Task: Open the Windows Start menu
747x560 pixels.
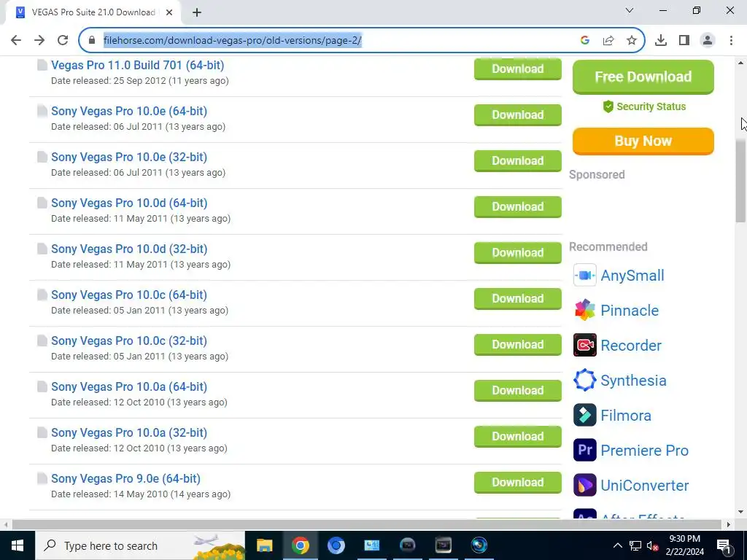Action: point(18,545)
